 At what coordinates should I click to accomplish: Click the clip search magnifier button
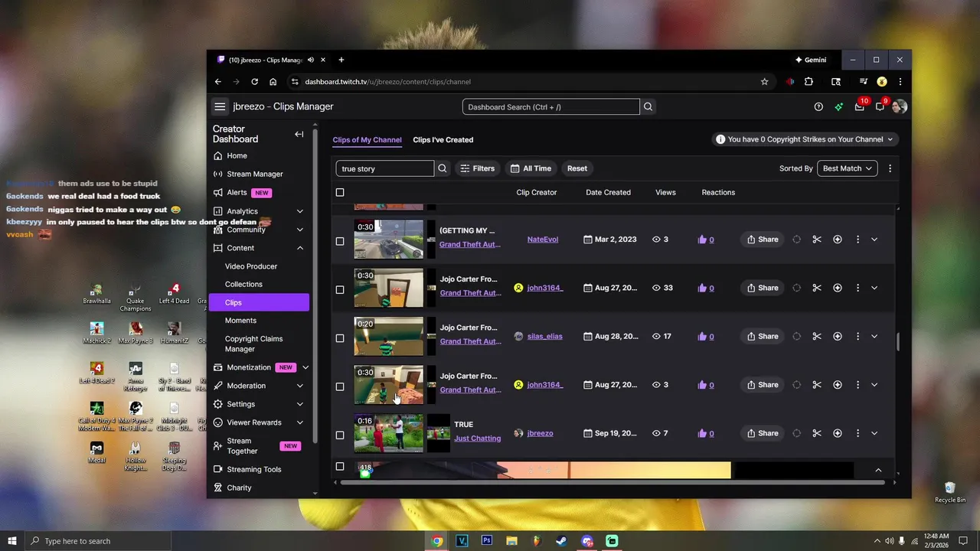click(x=443, y=168)
